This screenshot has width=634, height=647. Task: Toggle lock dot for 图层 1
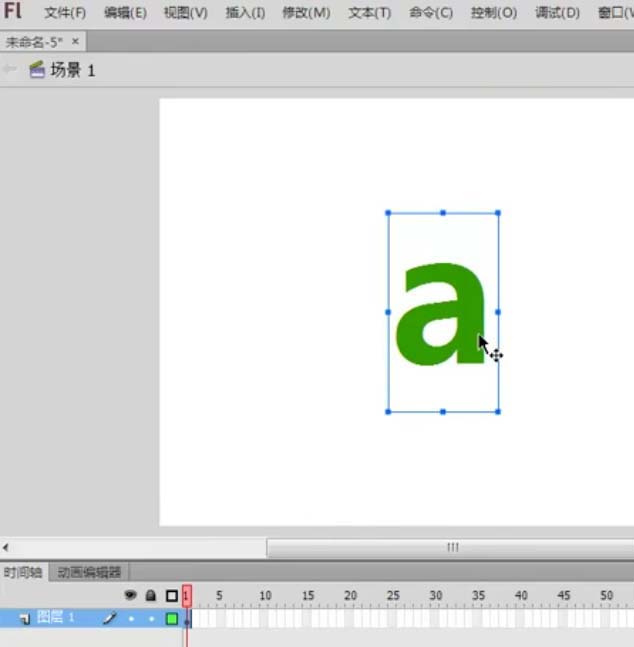point(151,619)
